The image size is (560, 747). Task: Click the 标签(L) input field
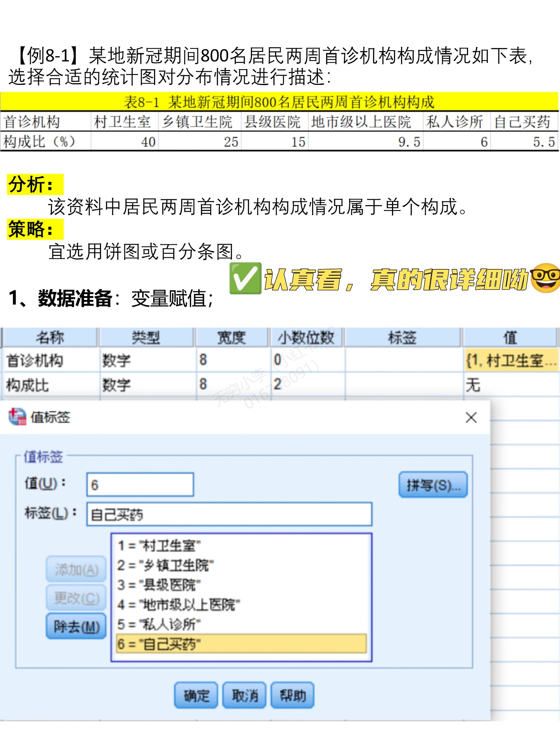229,514
